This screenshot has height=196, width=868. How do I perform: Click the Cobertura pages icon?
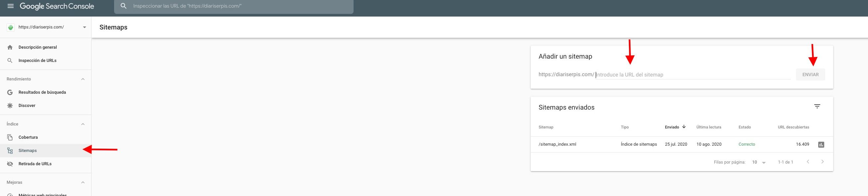[10, 137]
